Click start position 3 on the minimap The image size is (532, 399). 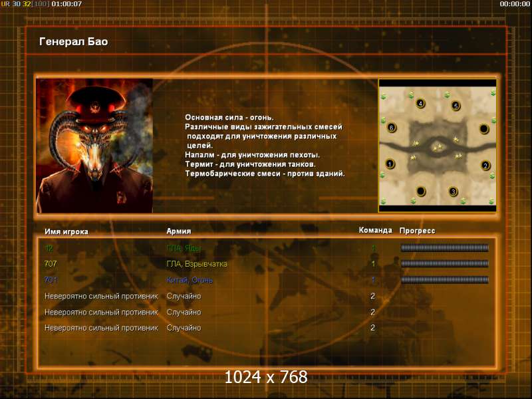click(453, 192)
